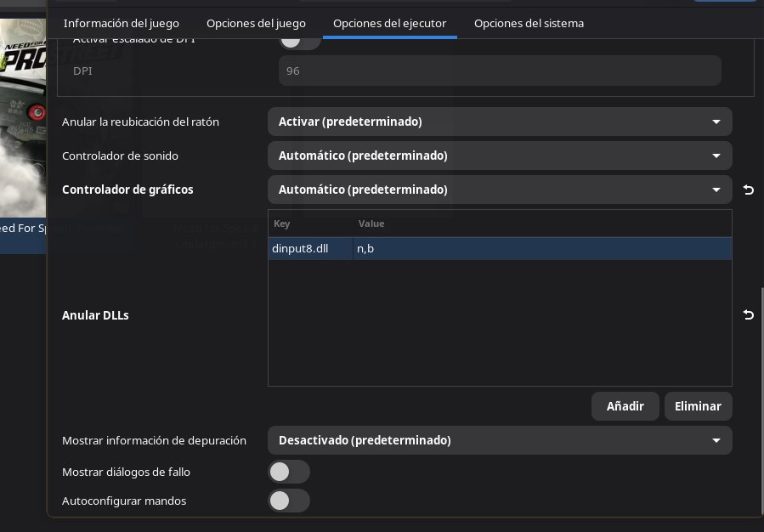
Task: Toggle the DPI scaling switch
Action: pos(300,42)
